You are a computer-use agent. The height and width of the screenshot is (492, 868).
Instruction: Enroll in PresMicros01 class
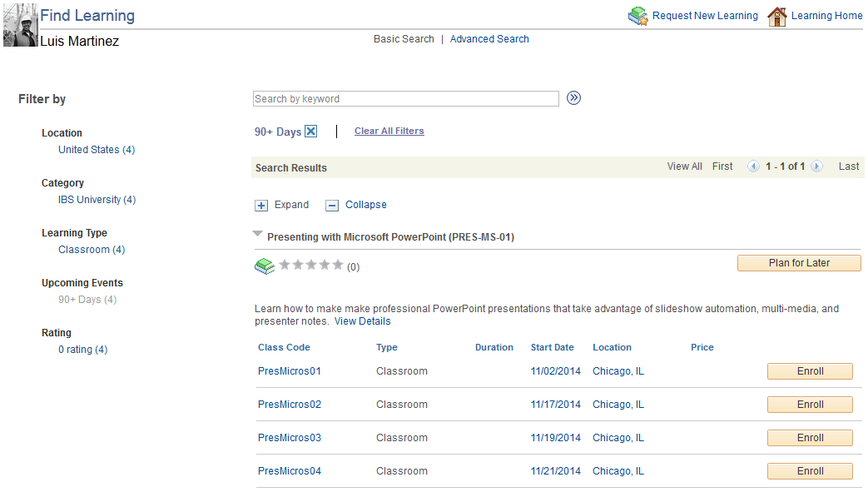point(809,370)
